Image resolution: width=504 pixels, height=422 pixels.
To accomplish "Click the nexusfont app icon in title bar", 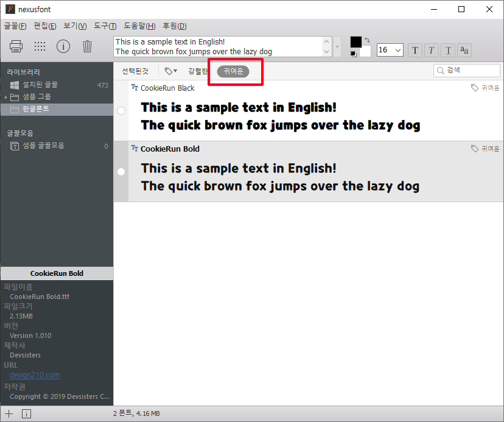I will coord(10,9).
